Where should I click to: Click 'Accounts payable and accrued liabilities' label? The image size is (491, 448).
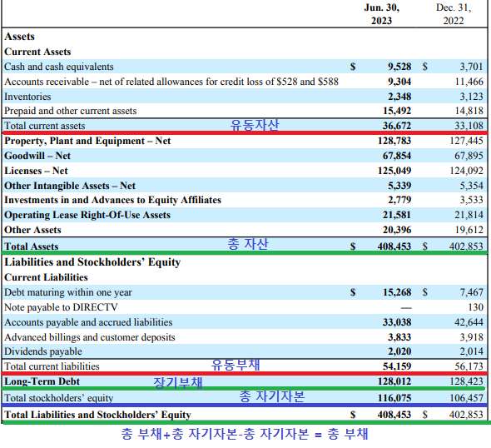pyautogui.click(x=88, y=323)
